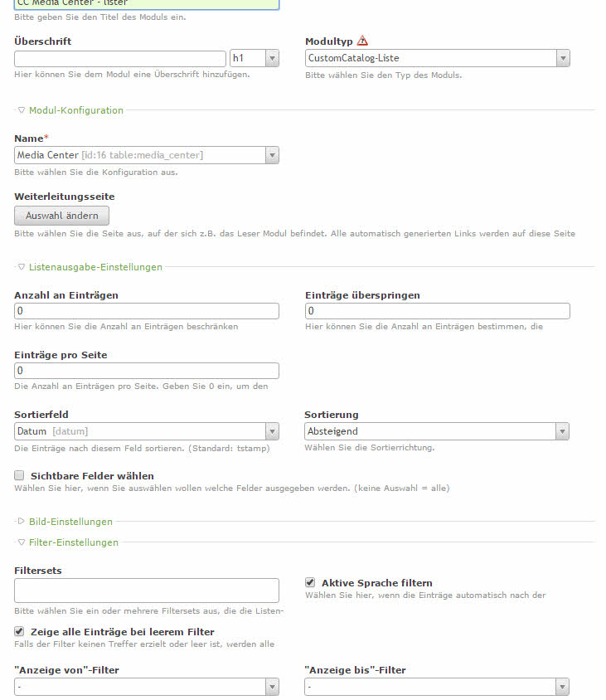Open the "Anzeige von"-Filter dropdown
This screenshot has width=606, height=700.
[147, 687]
